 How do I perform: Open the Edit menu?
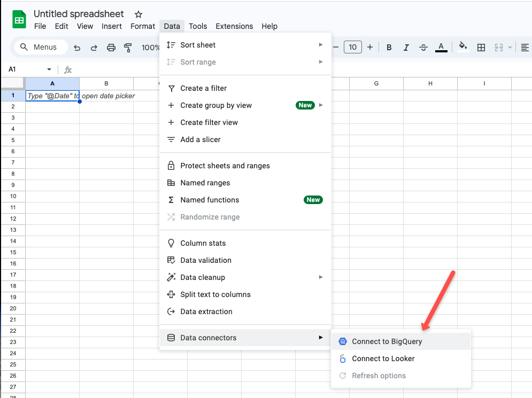(x=61, y=26)
